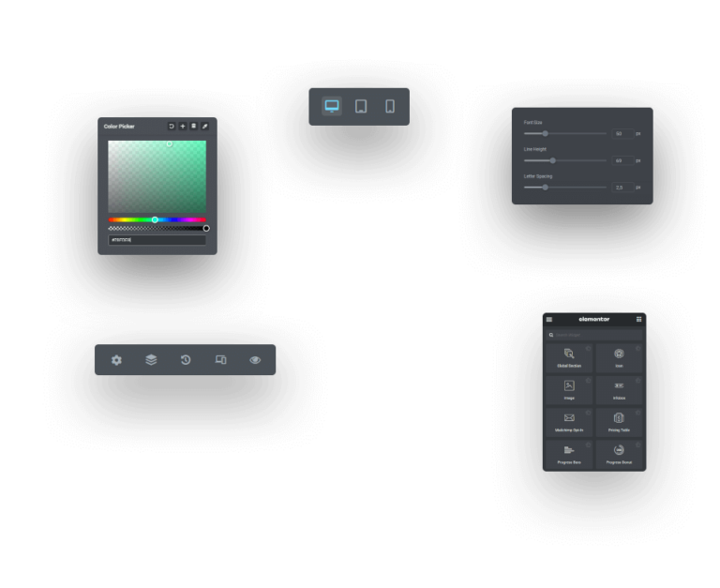
Task: Switch to mobile device view
Action: (390, 106)
